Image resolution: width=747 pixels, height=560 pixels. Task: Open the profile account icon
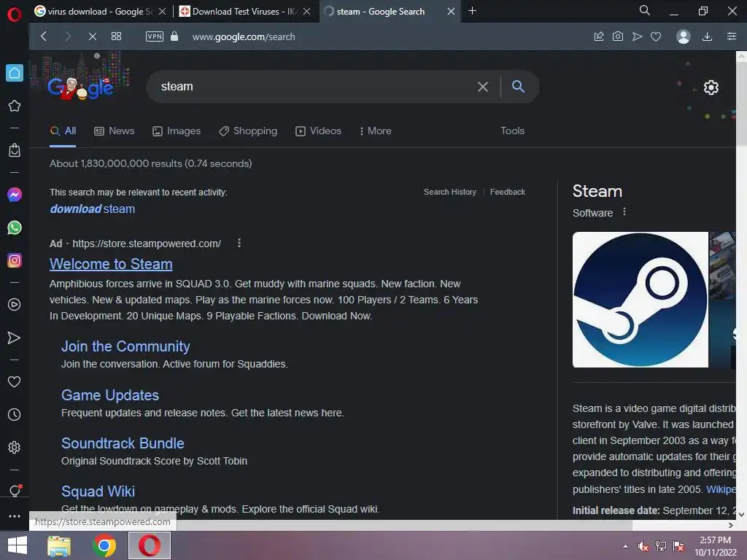click(x=683, y=36)
